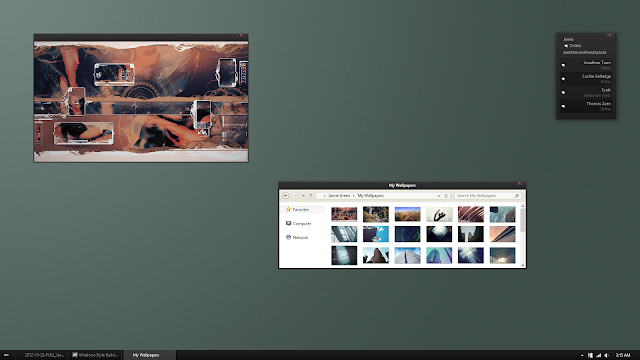Click the chat bubble icon beside Thomas Aaen

tap(563, 106)
